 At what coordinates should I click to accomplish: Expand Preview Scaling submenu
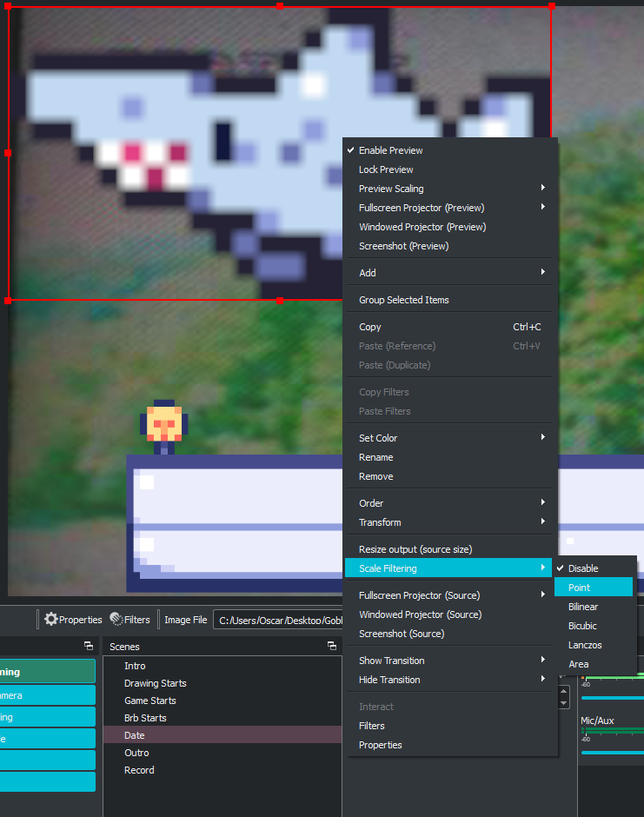point(449,188)
